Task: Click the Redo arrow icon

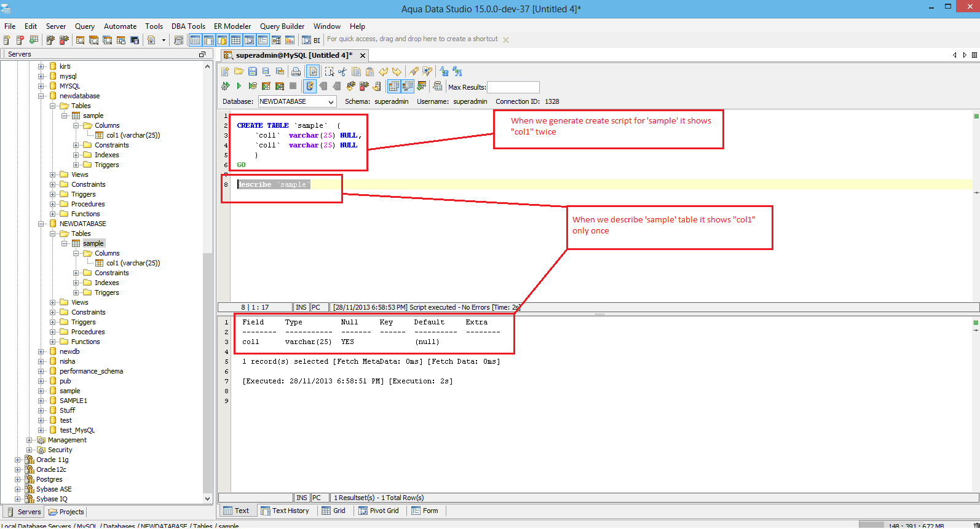Action: pyautogui.click(x=397, y=72)
